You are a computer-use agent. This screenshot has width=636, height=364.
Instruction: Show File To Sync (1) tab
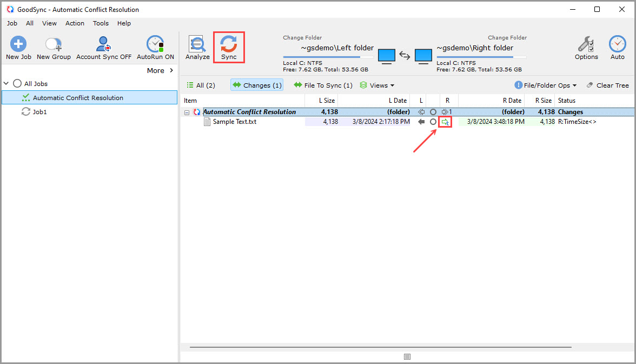tap(323, 85)
